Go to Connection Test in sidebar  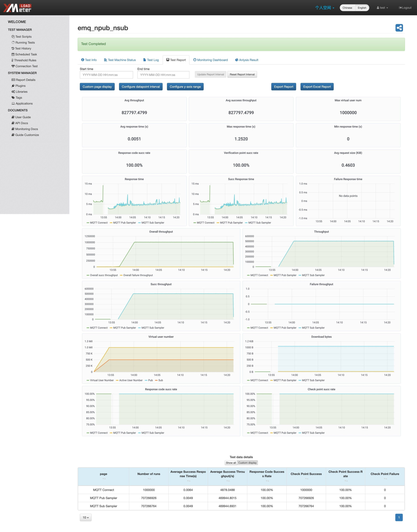24,66
